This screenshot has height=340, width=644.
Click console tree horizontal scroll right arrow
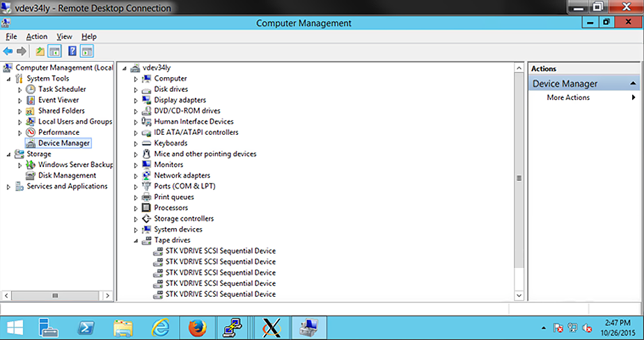[108, 296]
